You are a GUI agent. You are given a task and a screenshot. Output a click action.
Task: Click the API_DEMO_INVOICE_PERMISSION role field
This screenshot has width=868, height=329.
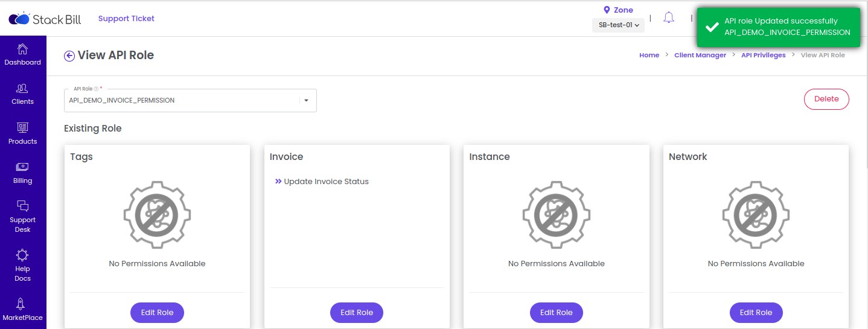(190, 100)
